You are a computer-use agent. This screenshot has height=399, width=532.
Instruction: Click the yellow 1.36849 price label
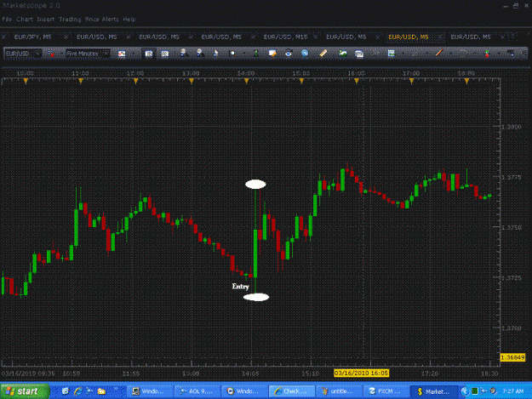click(x=512, y=357)
